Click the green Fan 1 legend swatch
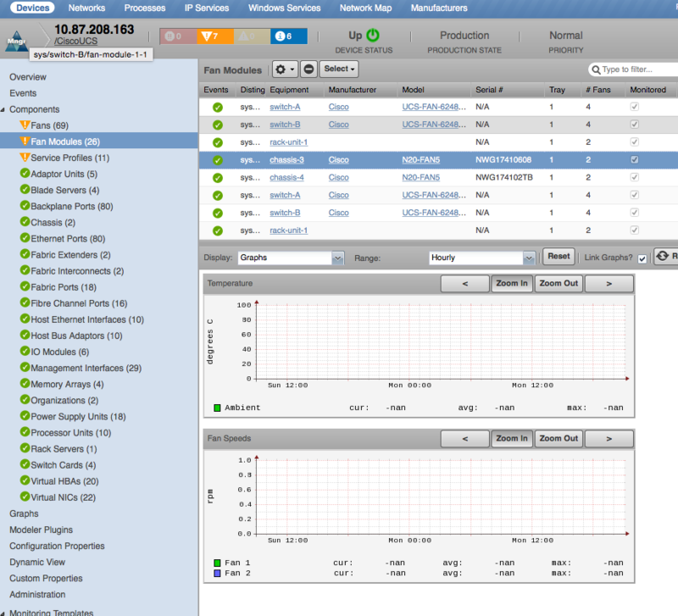Image resolution: width=678 pixels, height=616 pixels. tap(217, 563)
